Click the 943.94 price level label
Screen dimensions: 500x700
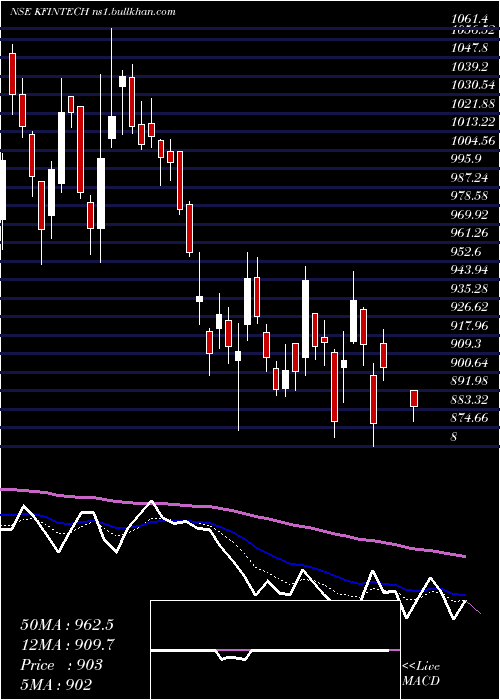(470, 270)
